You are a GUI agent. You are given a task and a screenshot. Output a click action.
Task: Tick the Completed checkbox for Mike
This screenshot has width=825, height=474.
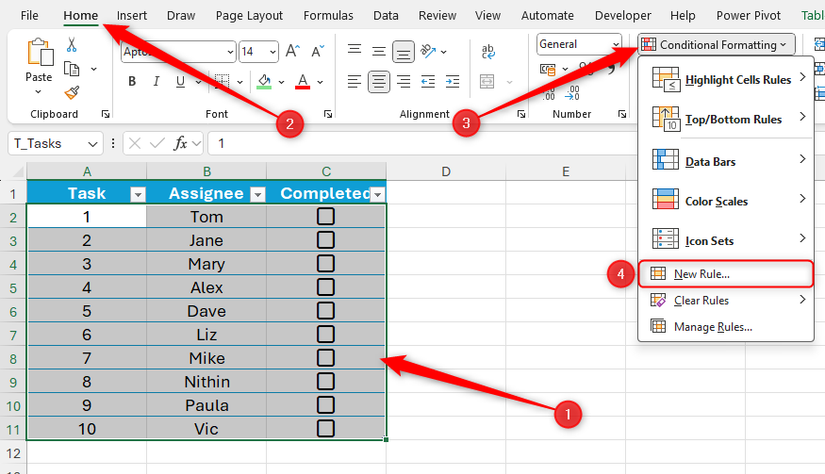pyautogui.click(x=325, y=357)
